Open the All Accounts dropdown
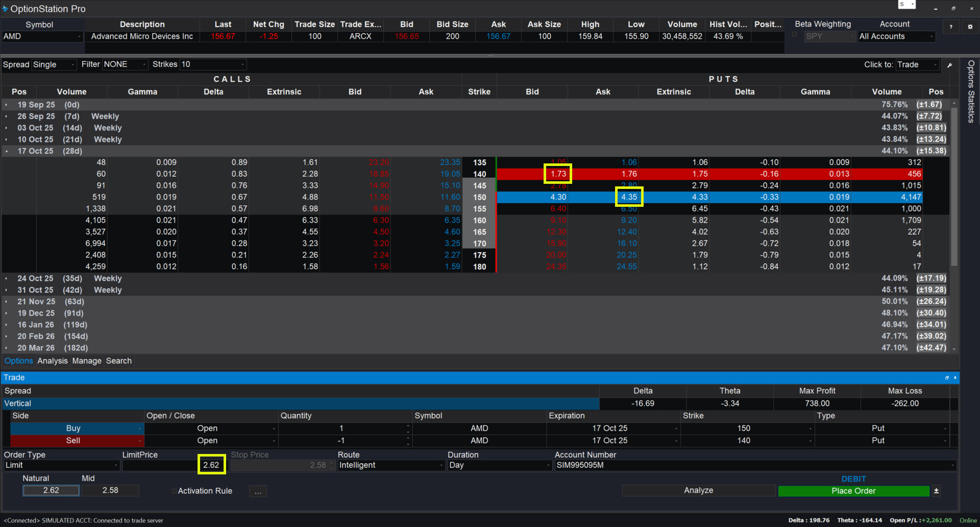980x527 pixels. tap(931, 36)
